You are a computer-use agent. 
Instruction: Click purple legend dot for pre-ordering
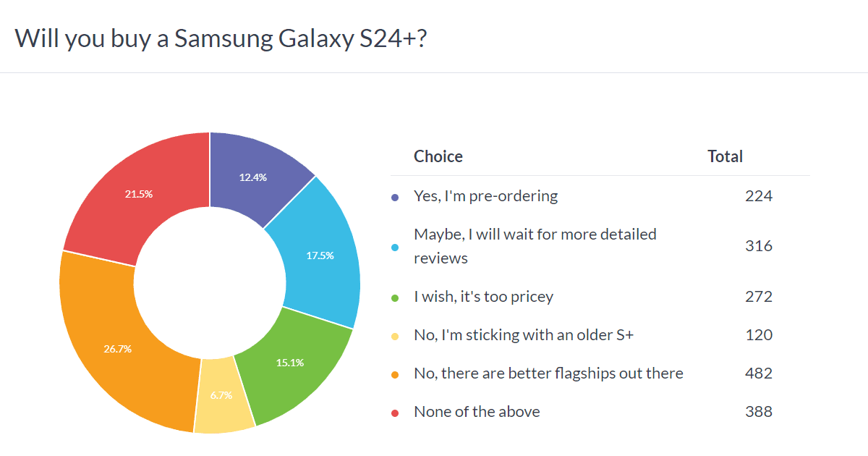(394, 197)
